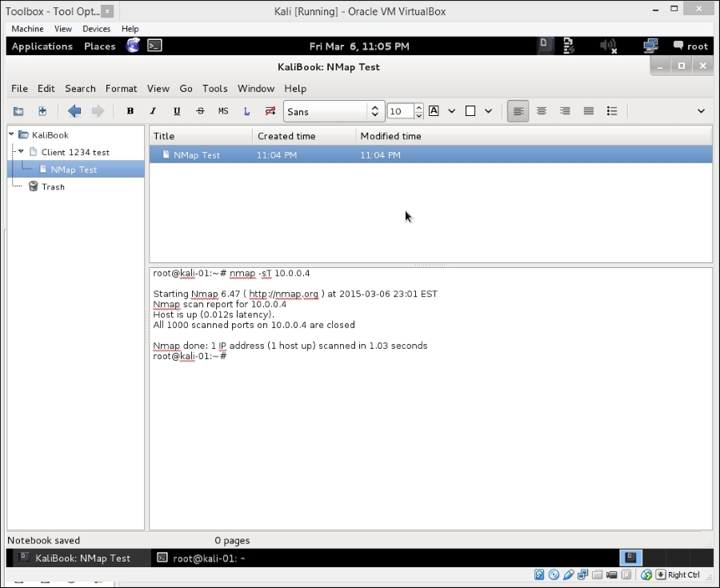720x588 pixels.
Task: Click the make link L icon
Action: 246,111
